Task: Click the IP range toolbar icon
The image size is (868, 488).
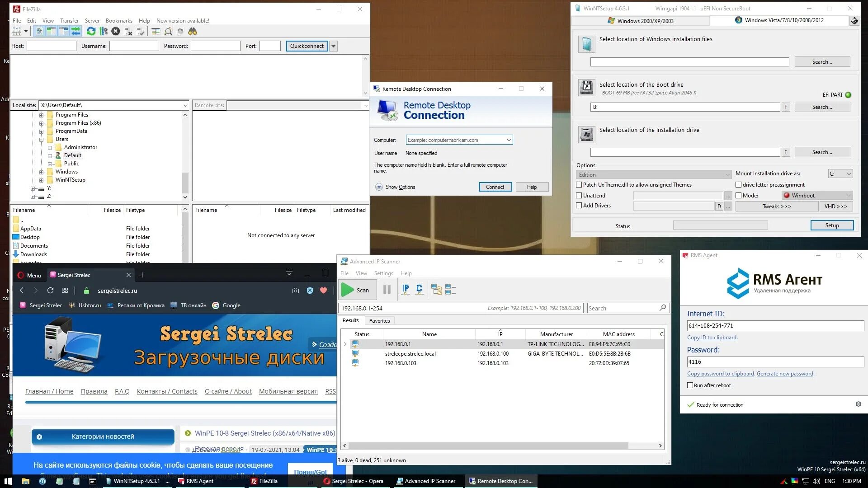Action: (x=406, y=290)
